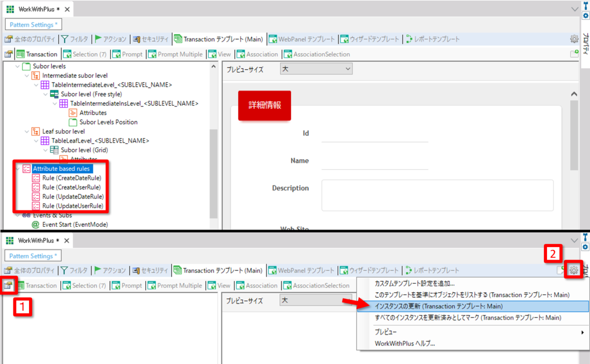Viewport: 590px width, 364px height.
Task: Close the WorkWithPlus tab in top window
Action: [x=67, y=9]
